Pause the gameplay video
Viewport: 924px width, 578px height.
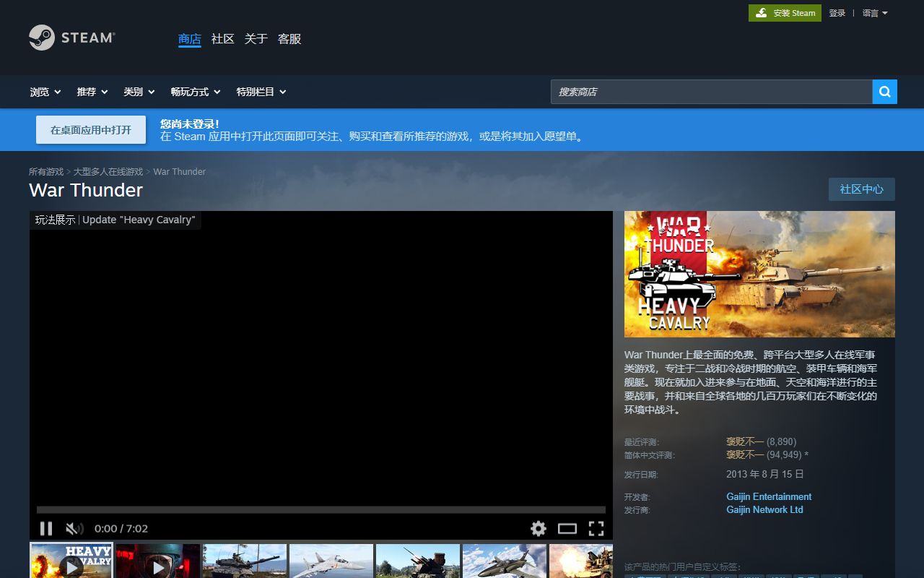tap(46, 528)
